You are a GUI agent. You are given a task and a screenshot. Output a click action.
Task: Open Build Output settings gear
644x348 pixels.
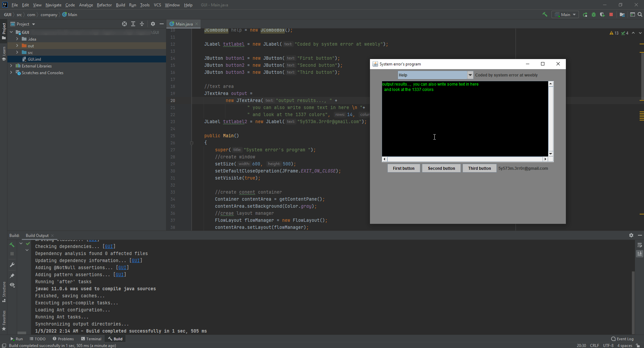pyautogui.click(x=632, y=235)
